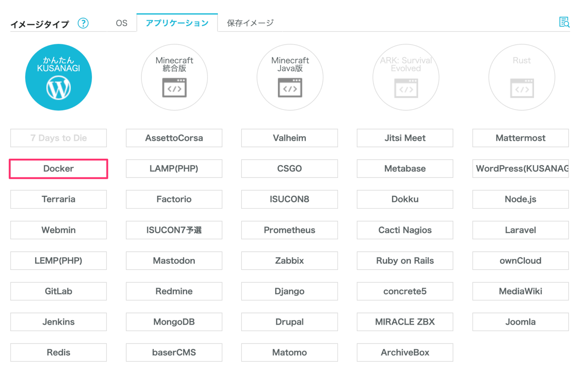Choose the Jitsi Meet application
Screen dimensions: 588x372
coord(405,138)
